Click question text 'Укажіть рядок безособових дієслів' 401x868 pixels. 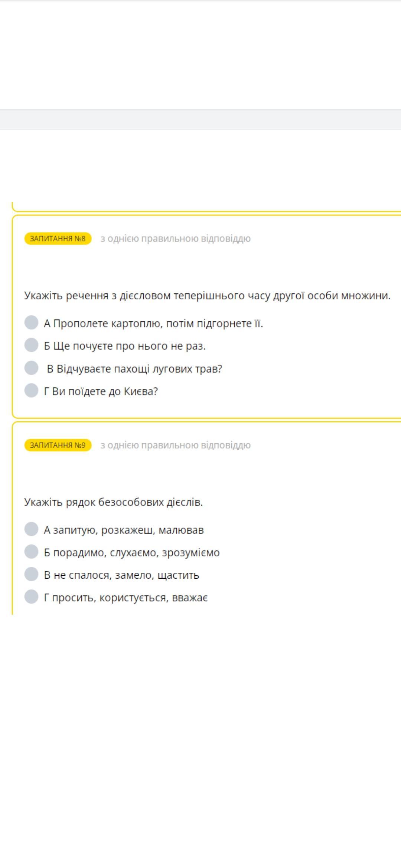(114, 502)
